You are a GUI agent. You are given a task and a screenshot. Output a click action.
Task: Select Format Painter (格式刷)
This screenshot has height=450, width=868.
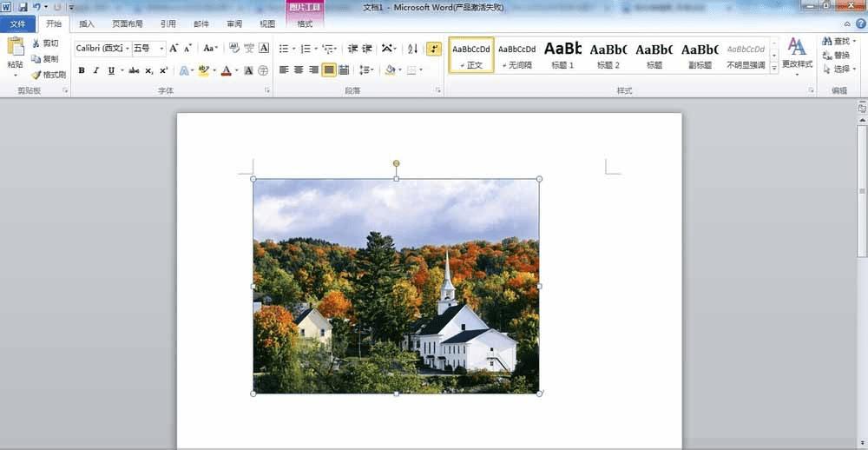click(49, 74)
